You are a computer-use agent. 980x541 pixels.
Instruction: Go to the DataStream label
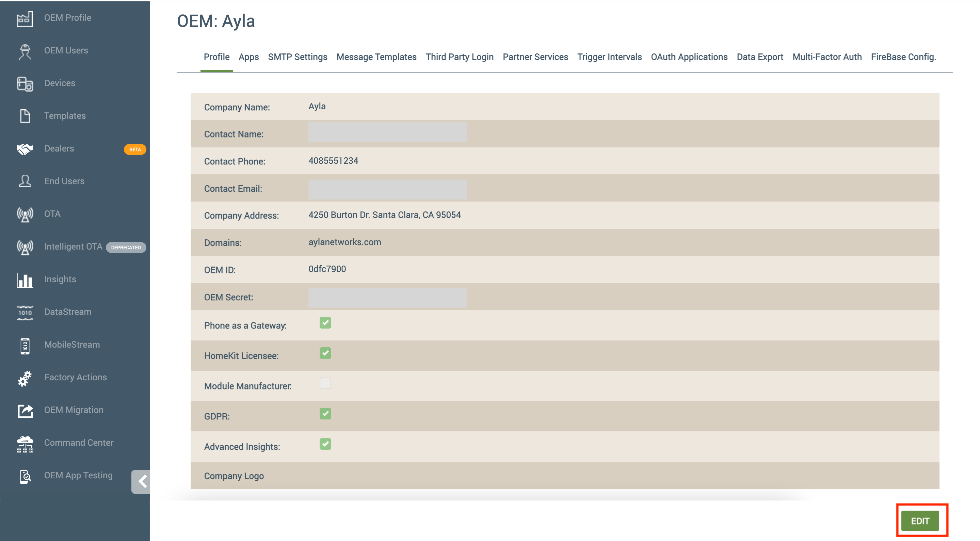click(x=68, y=312)
